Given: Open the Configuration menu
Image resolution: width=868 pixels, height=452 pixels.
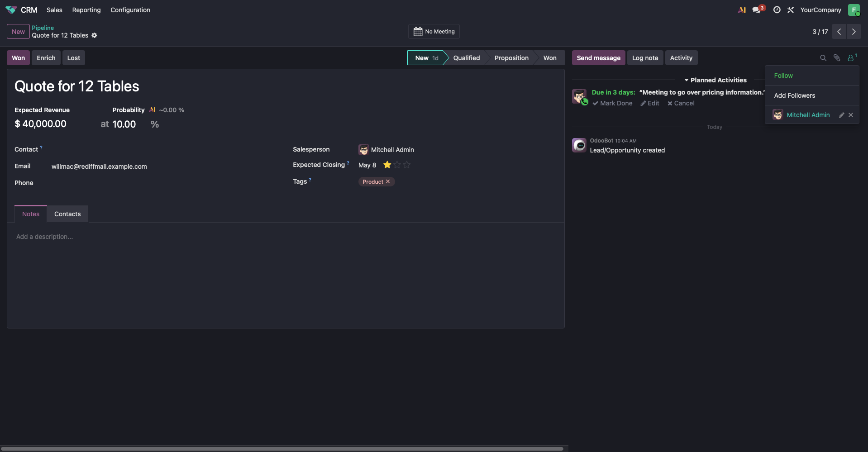Looking at the screenshot, I should [130, 10].
